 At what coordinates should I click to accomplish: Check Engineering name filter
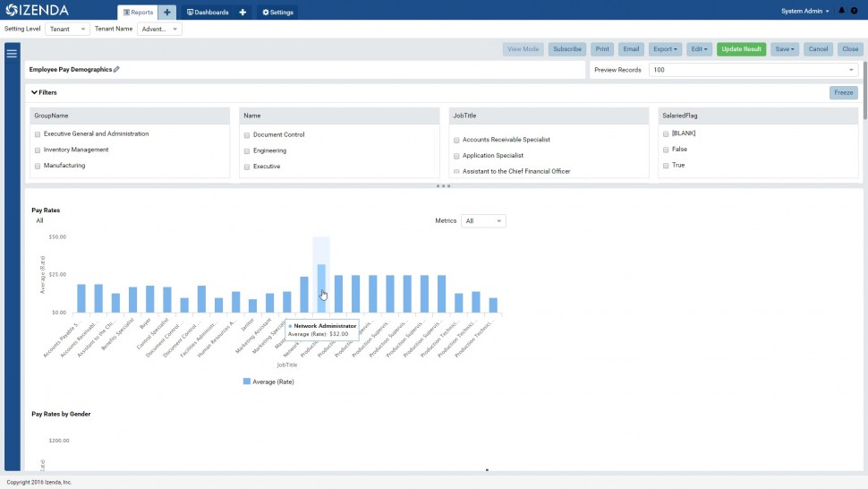point(247,151)
